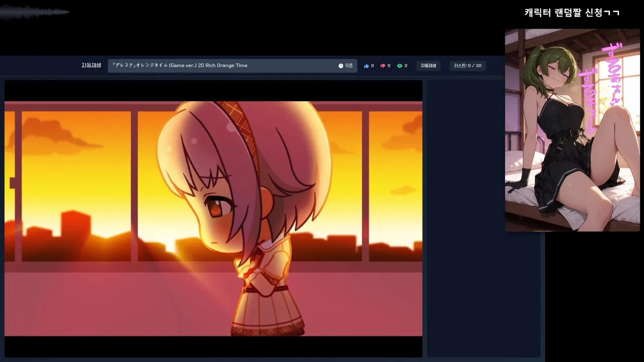The image size is (644, 362).
Task: Open the 리스트: 0 / 30 playlist button
Action: coord(467,66)
